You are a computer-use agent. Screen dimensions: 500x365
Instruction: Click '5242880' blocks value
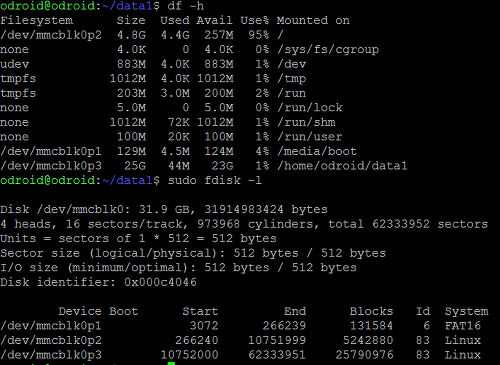coord(368,340)
